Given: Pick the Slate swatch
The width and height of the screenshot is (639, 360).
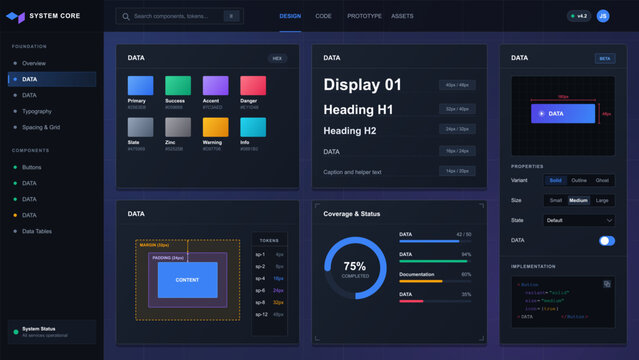Looking at the screenshot, I should tap(141, 127).
